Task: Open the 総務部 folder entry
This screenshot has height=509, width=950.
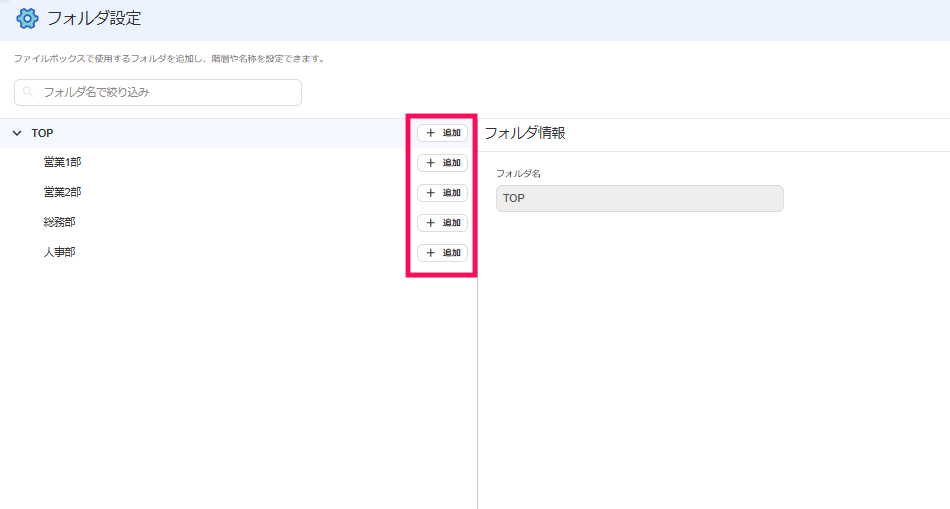Action: click(x=59, y=222)
